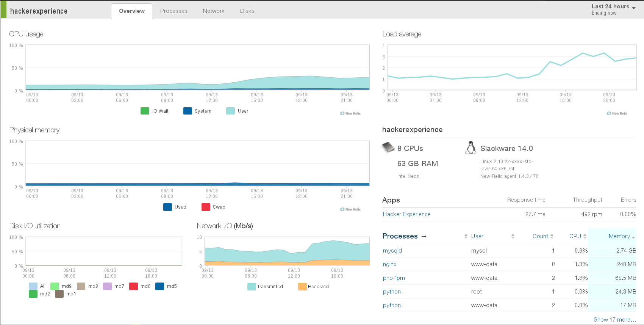This screenshot has width=644, height=325.
Task: Click the 492 rpm throughput value
Action: pos(591,214)
